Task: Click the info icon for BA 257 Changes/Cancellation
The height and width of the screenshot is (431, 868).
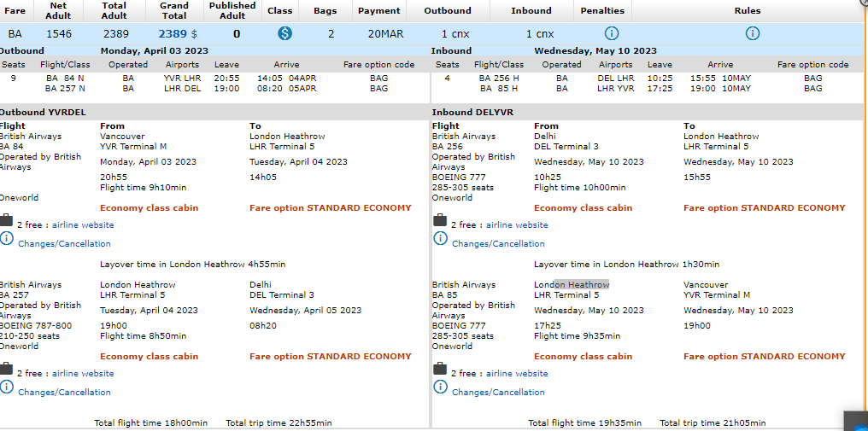Action: (x=7, y=387)
